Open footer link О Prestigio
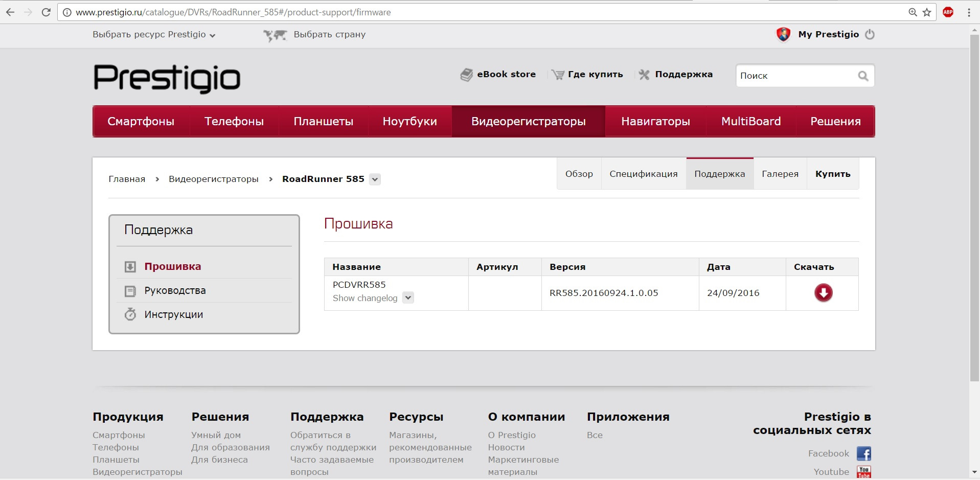Image resolution: width=980 pixels, height=480 pixels. [512, 435]
